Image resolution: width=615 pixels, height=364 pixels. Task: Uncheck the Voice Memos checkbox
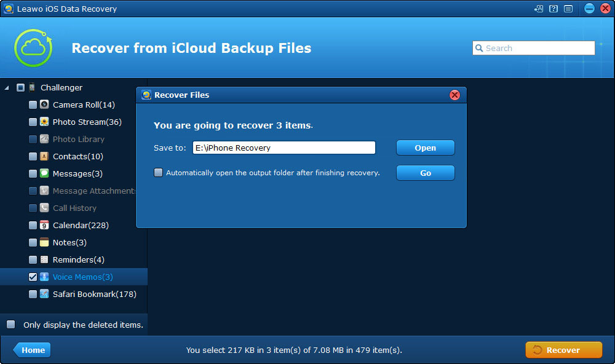point(33,277)
